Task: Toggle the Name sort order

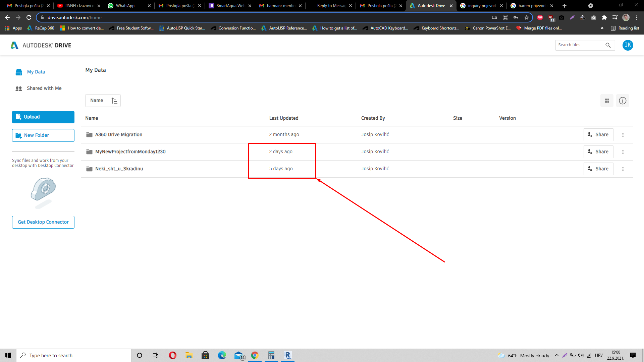Action: tap(114, 100)
